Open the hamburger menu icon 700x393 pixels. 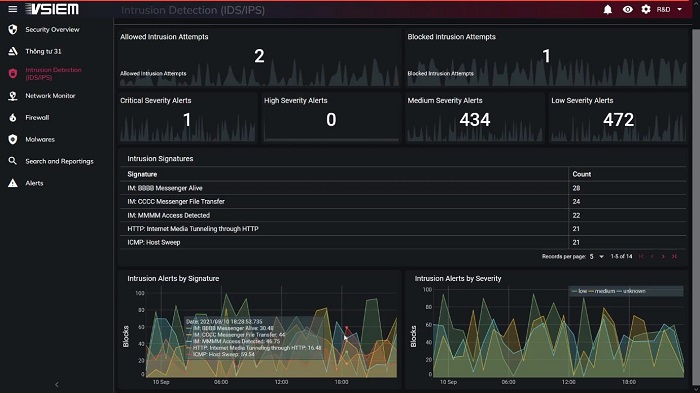(x=12, y=9)
